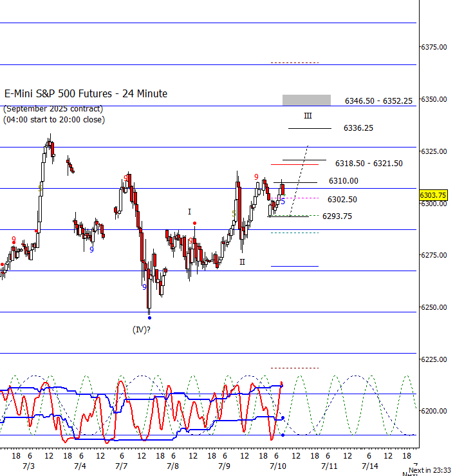Click the 6375.00 price axis label
Screen dimensions: 455x476
(434, 47)
